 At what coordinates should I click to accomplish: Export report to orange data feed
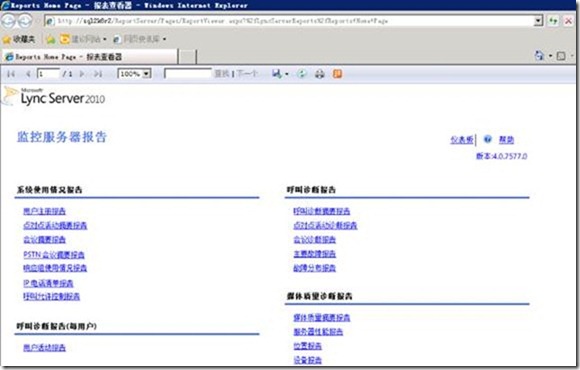coord(337,74)
